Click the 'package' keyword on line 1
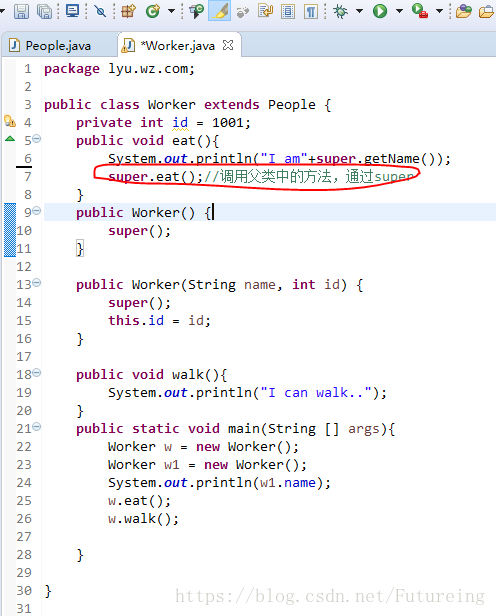The height and width of the screenshot is (616, 496). click(72, 69)
